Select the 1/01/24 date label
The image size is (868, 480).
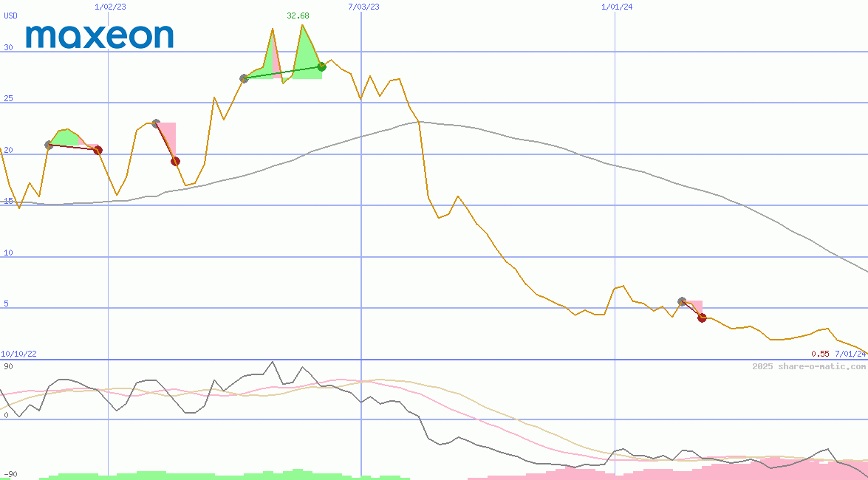click(x=617, y=7)
